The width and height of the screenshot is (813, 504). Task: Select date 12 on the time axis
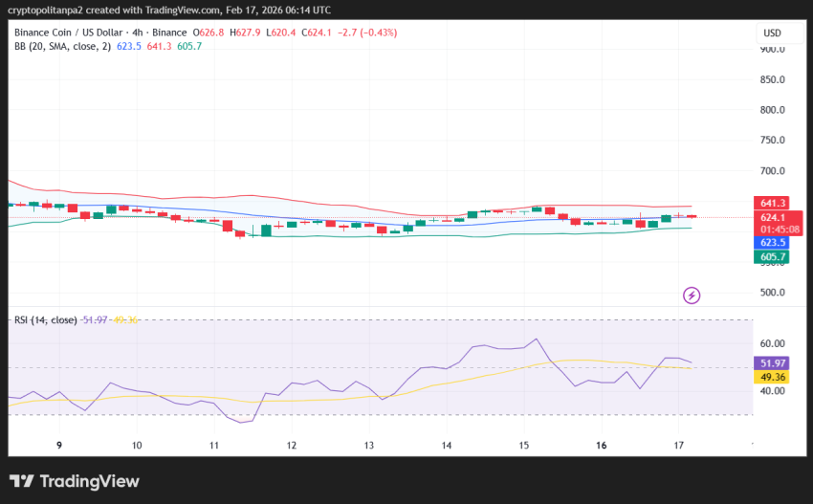point(292,446)
